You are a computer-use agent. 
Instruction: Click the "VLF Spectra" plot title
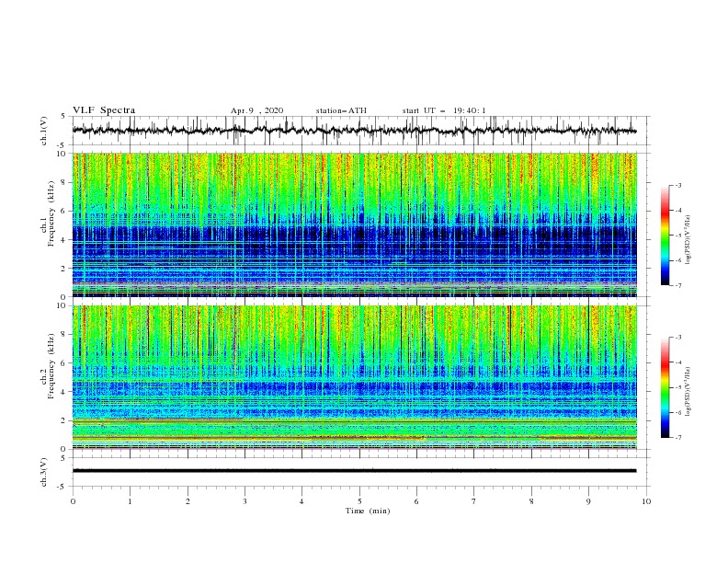[x=104, y=110]
